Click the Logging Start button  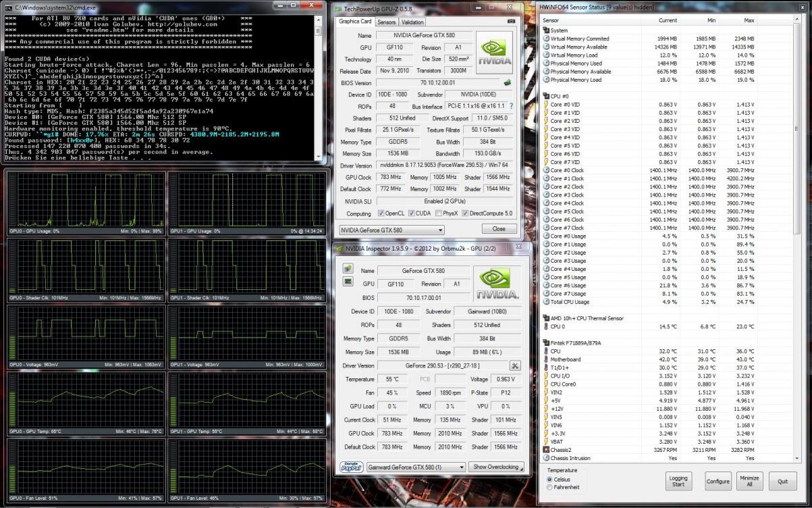point(678,481)
